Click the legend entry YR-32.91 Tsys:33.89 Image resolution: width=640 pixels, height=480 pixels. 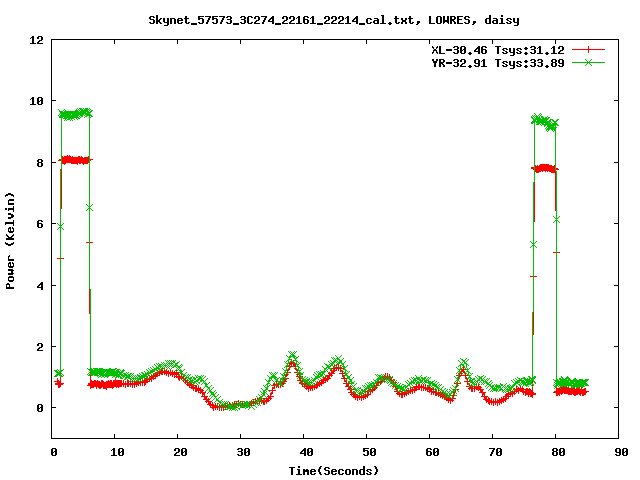pos(498,63)
